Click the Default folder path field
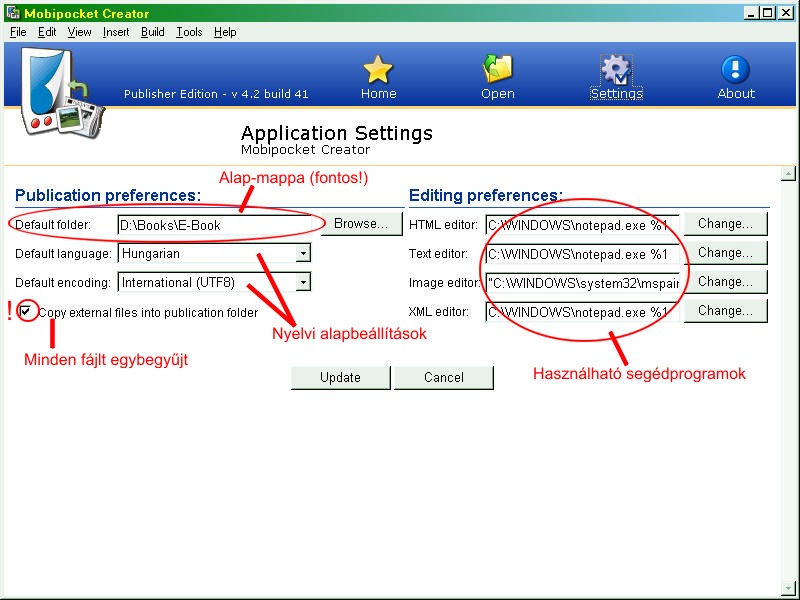This screenshot has height=600, width=800. (214, 225)
